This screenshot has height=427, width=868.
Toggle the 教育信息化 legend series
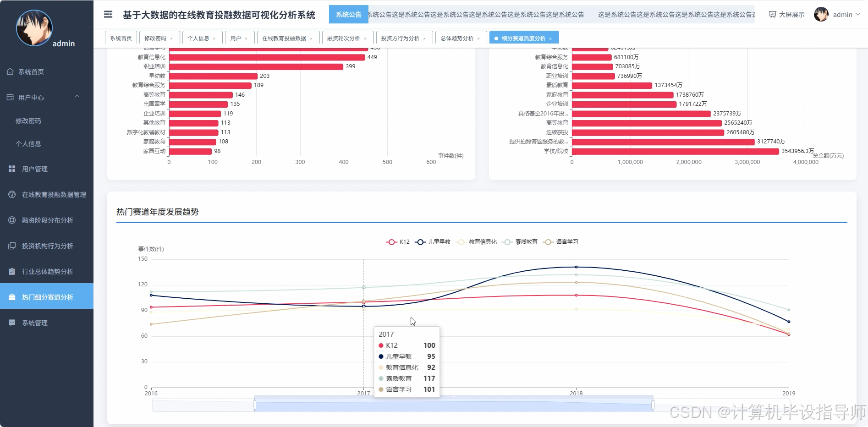476,242
